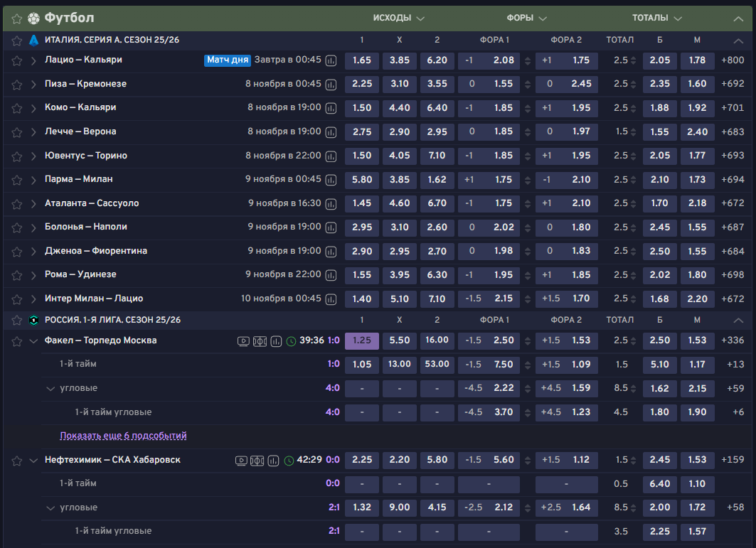Image resolution: width=756 pixels, height=548 pixels.
Task: Open the ТОТАЛЫ market dropdown
Action: [x=657, y=18]
